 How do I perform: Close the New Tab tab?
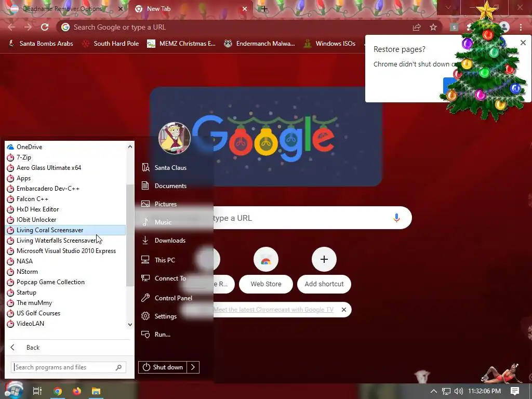tap(245, 9)
